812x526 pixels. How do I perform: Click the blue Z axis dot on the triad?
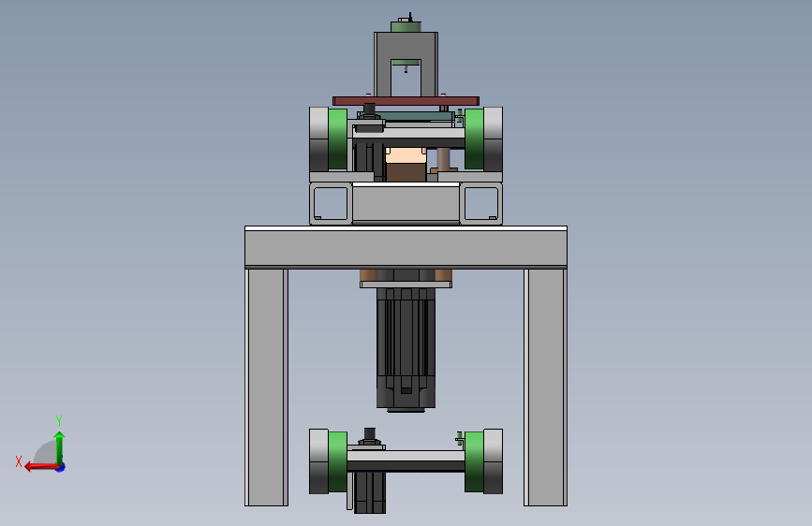click(61, 467)
